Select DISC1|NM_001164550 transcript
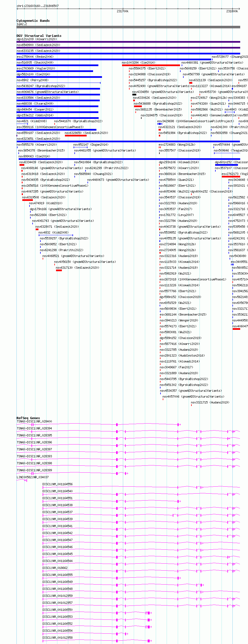Viewport: 248px width, 644px height. [x=97, y=613]
